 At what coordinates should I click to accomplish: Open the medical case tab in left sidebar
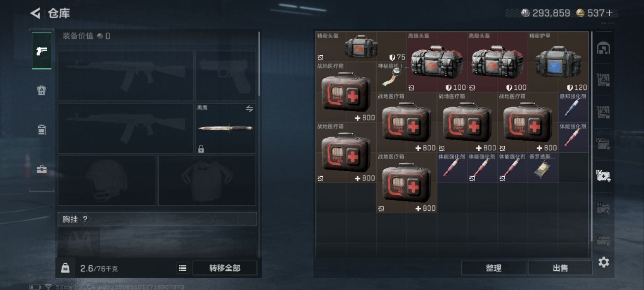click(x=41, y=169)
